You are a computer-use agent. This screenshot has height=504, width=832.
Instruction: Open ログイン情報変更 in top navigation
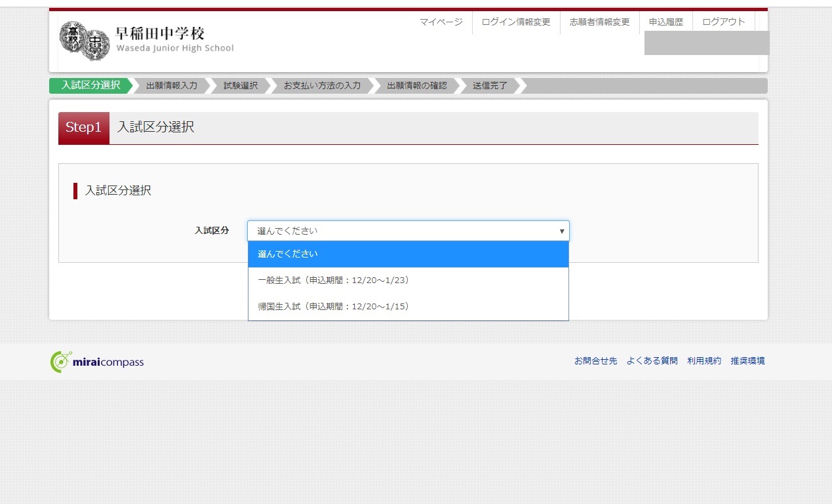coord(516,22)
